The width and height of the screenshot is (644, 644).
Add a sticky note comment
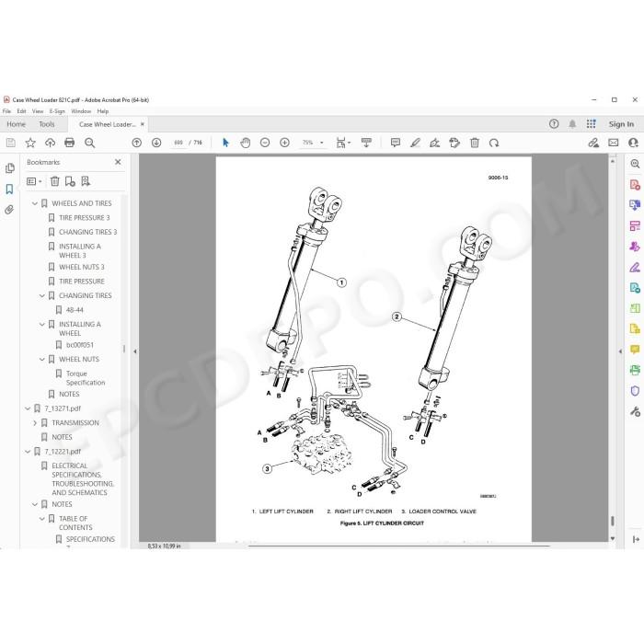[x=396, y=143]
